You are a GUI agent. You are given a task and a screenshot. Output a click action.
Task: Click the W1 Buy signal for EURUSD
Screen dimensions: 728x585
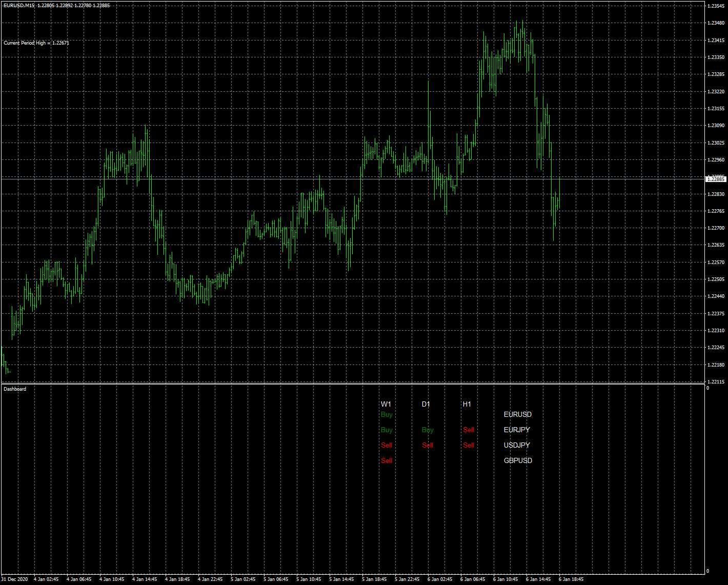tap(387, 414)
